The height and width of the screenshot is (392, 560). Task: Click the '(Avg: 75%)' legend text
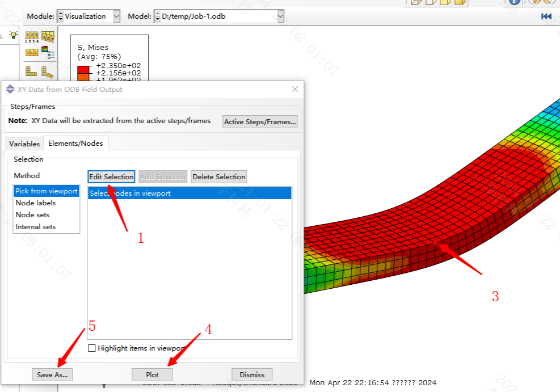[x=99, y=56]
